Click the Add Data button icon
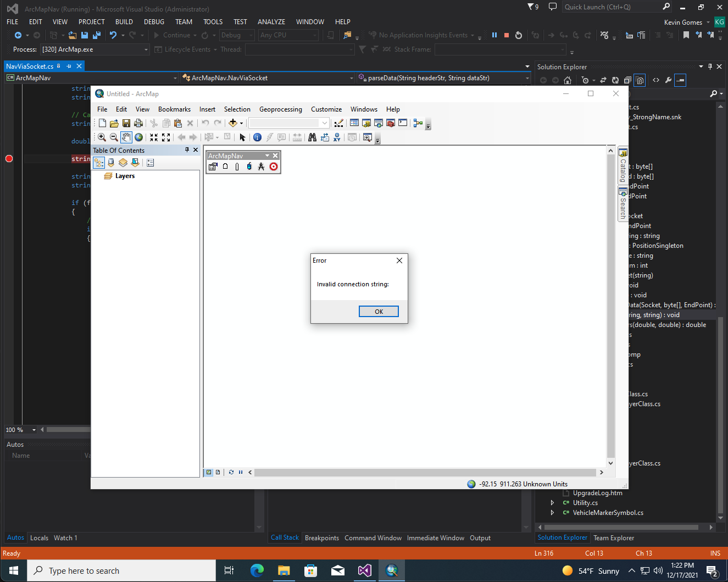The height and width of the screenshot is (582, 728). pyautogui.click(x=233, y=123)
